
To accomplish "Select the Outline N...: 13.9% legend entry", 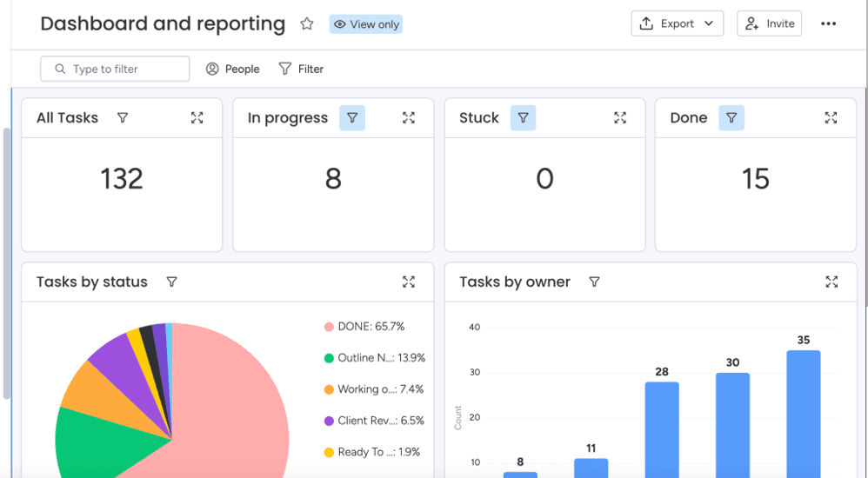I will 375,358.
